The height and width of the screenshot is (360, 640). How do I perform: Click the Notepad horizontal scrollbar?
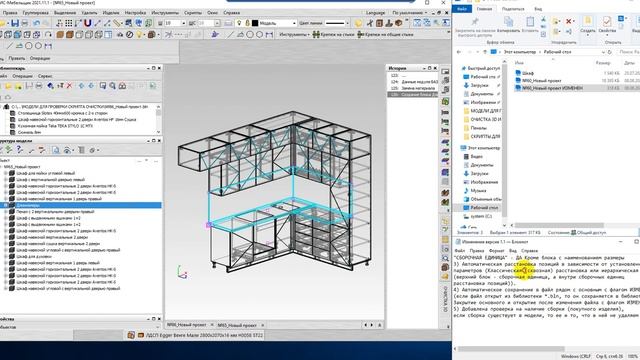(x=511, y=349)
